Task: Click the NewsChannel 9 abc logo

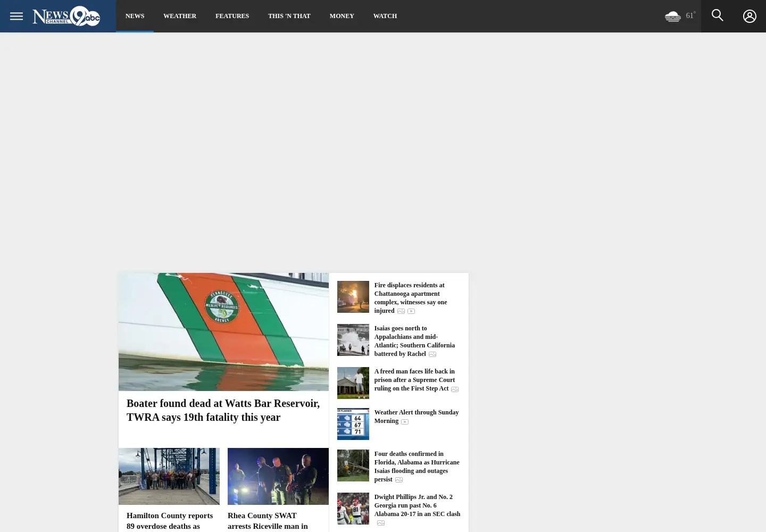Action: click(x=66, y=16)
